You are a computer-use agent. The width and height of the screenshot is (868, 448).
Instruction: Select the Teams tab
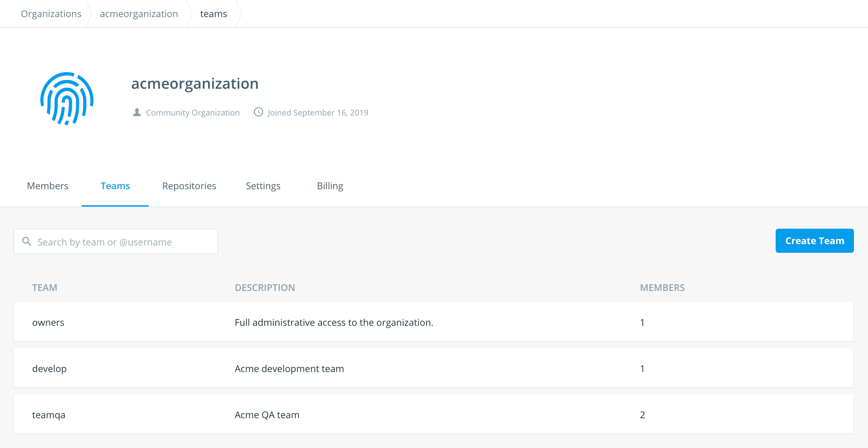tap(115, 186)
